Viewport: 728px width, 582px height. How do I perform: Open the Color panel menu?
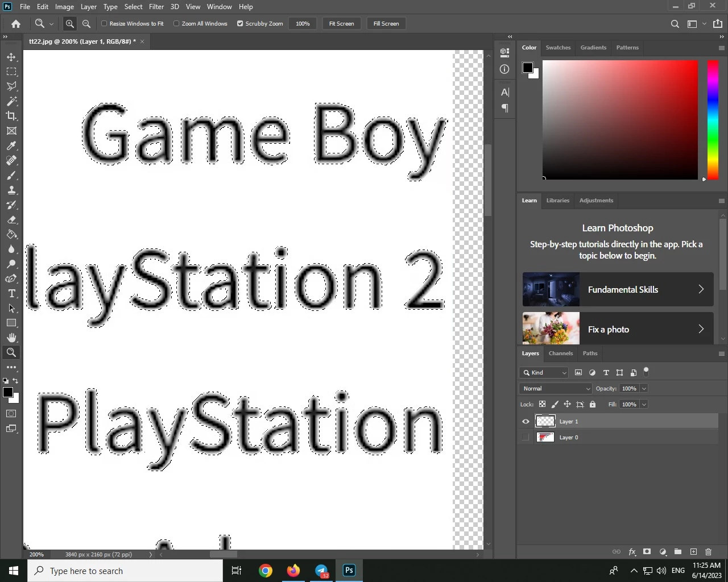[721, 48]
